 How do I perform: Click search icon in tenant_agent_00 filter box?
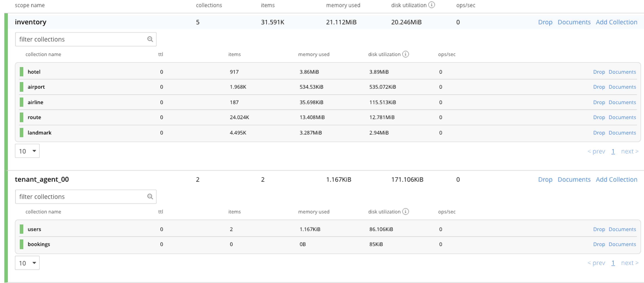click(x=150, y=197)
